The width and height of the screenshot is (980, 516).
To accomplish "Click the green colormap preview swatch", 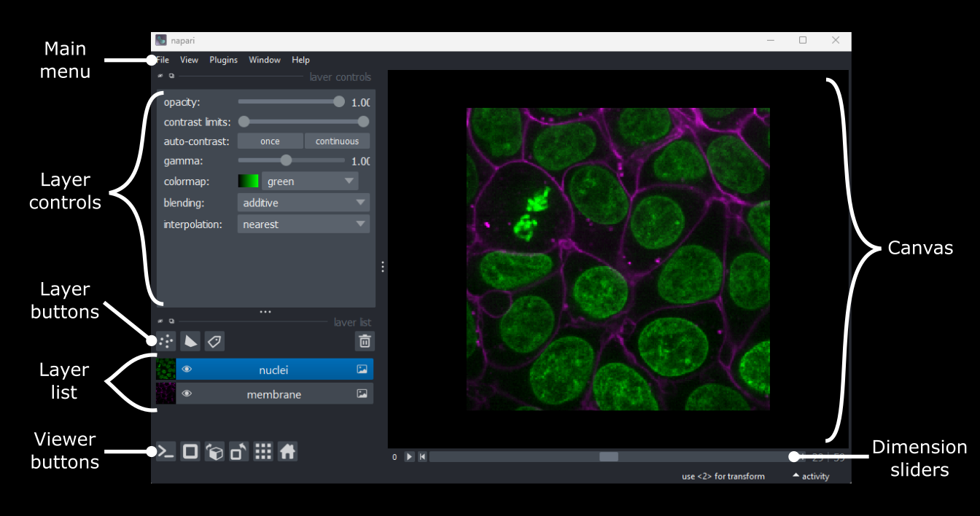I will pyautogui.click(x=249, y=181).
